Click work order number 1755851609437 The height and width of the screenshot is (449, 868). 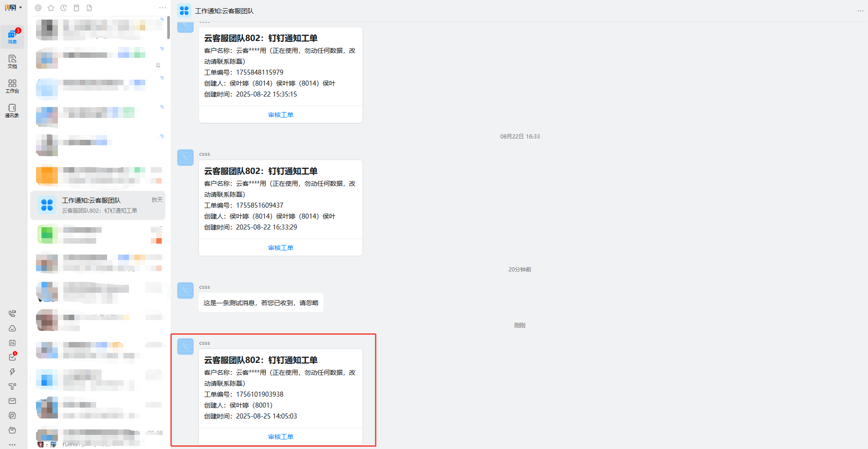260,205
